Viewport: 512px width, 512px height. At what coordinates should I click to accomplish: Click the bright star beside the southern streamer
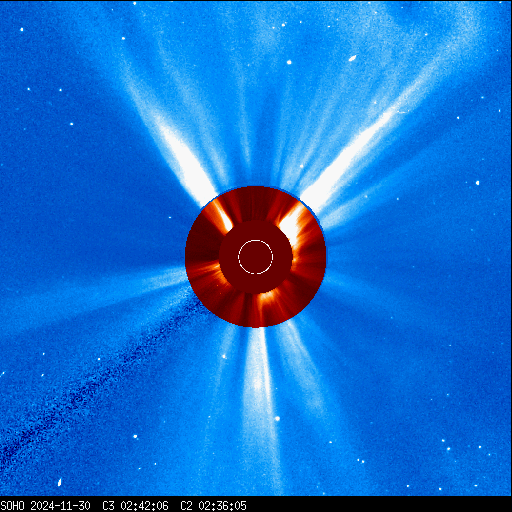(x=277, y=418)
